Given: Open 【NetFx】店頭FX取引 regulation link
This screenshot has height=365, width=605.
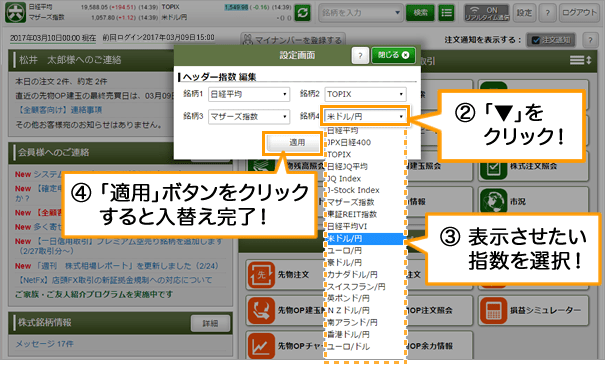Looking at the screenshot, I should tap(115, 280).
